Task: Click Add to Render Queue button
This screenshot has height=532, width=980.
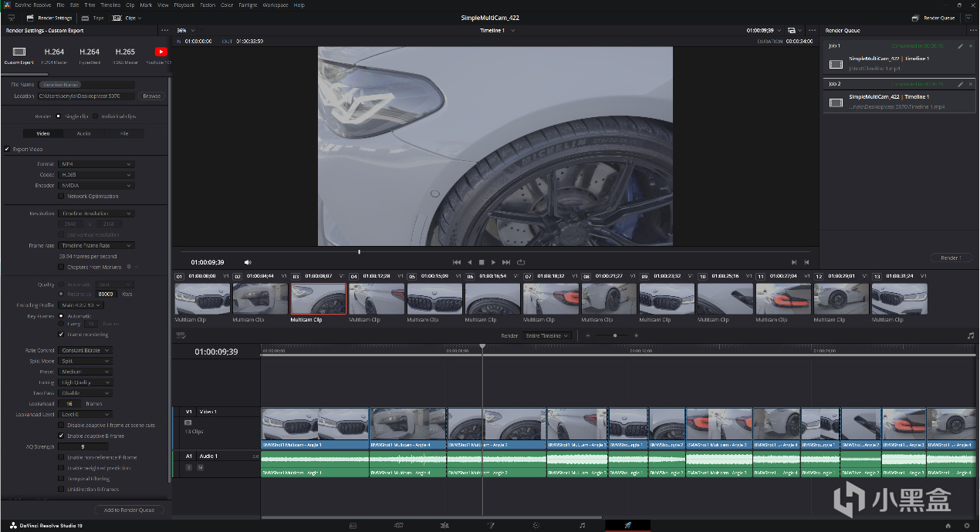Action: pyautogui.click(x=129, y=510)
